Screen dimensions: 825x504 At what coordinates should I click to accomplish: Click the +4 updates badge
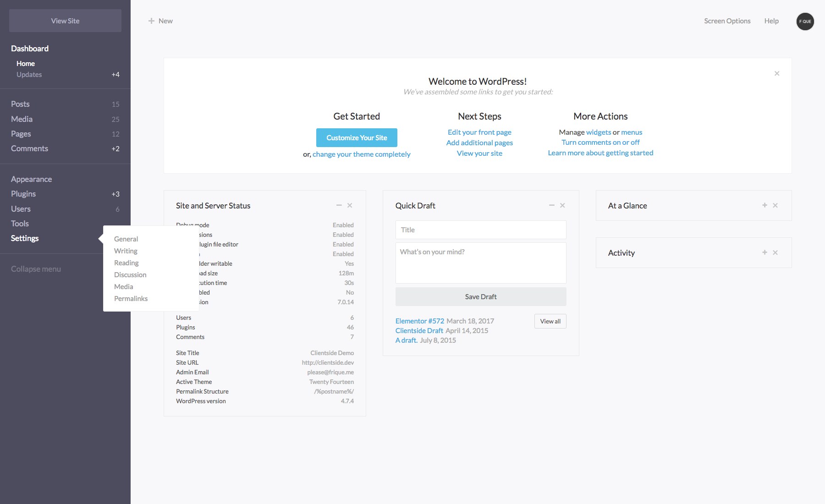tap(115, 75)
